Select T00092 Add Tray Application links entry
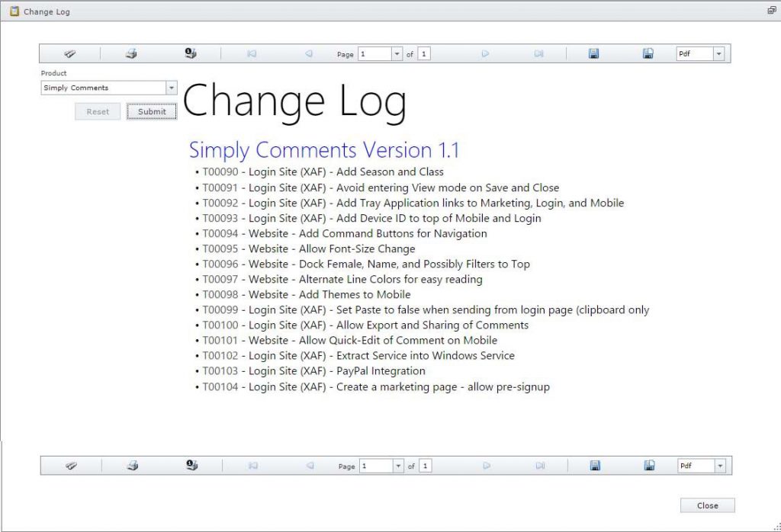Screen dimensions: 781x532 coord(413,203)
